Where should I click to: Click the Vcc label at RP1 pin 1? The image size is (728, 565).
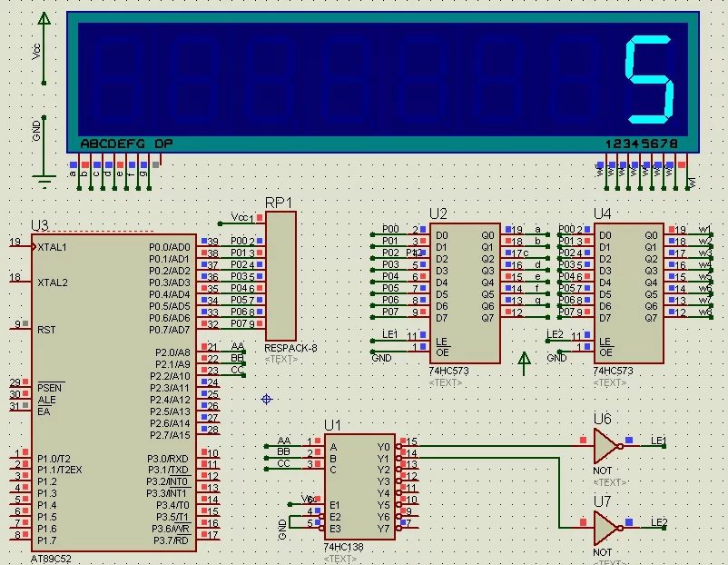tap(240, 217)
